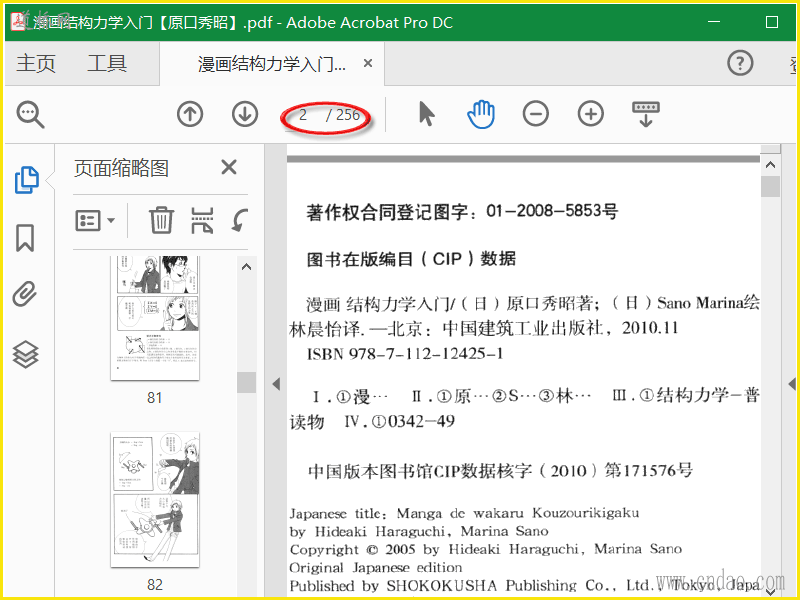Switch to the 主页 tab
The image size is (800, 600).
[36, 63]
